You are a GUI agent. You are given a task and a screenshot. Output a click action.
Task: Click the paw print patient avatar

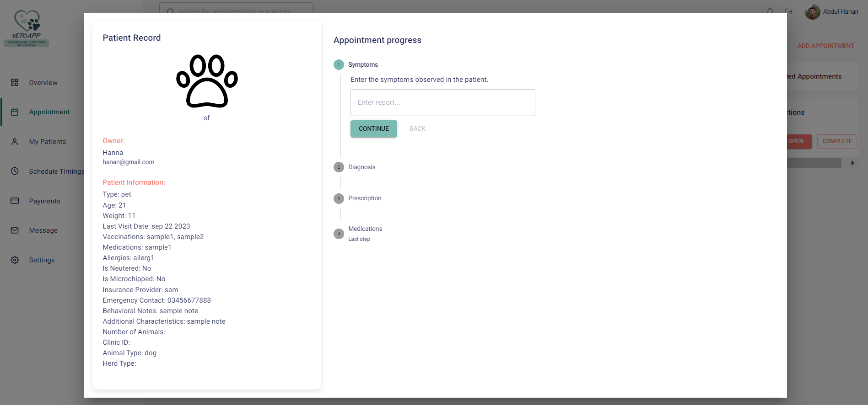click(x=207, y=81)
